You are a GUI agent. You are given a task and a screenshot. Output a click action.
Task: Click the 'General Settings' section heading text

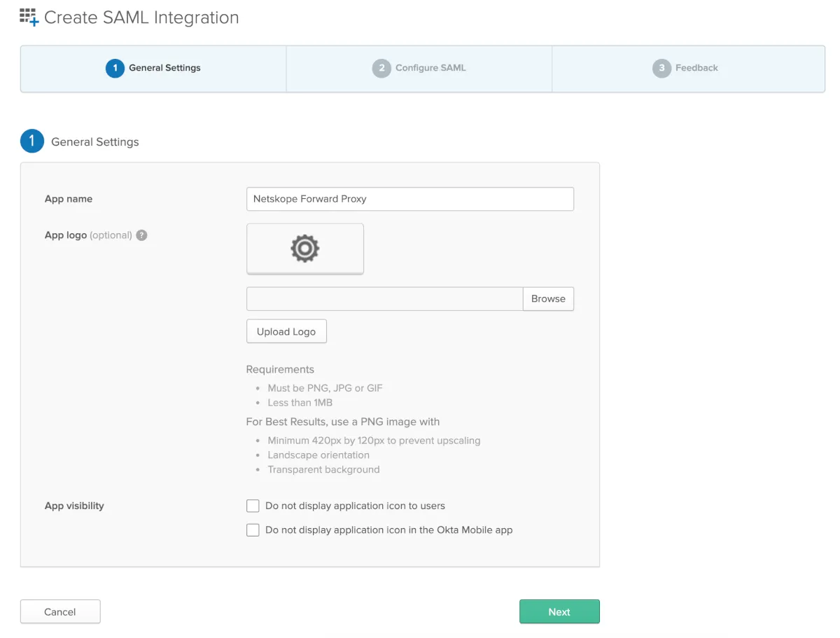click(95, 141)
